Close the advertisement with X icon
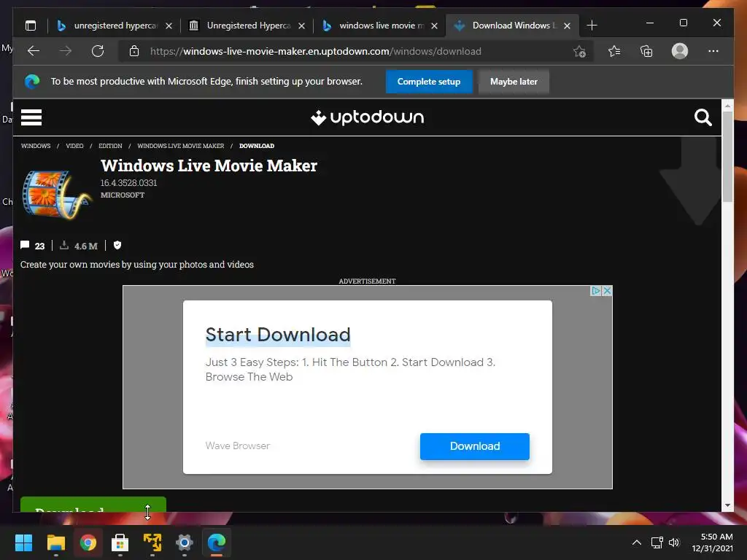The image size is (747, 560). tap(607, 290)
